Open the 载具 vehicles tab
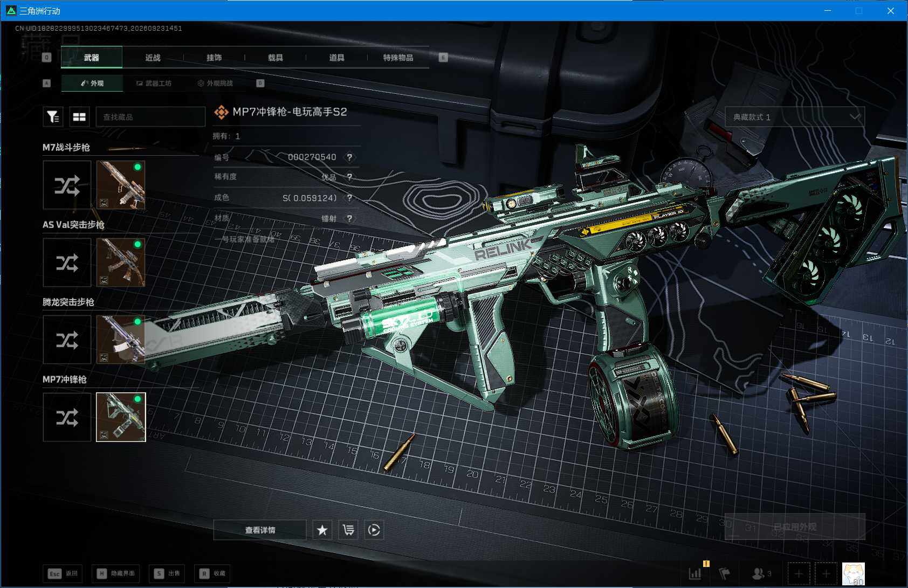 click(275, 57)
